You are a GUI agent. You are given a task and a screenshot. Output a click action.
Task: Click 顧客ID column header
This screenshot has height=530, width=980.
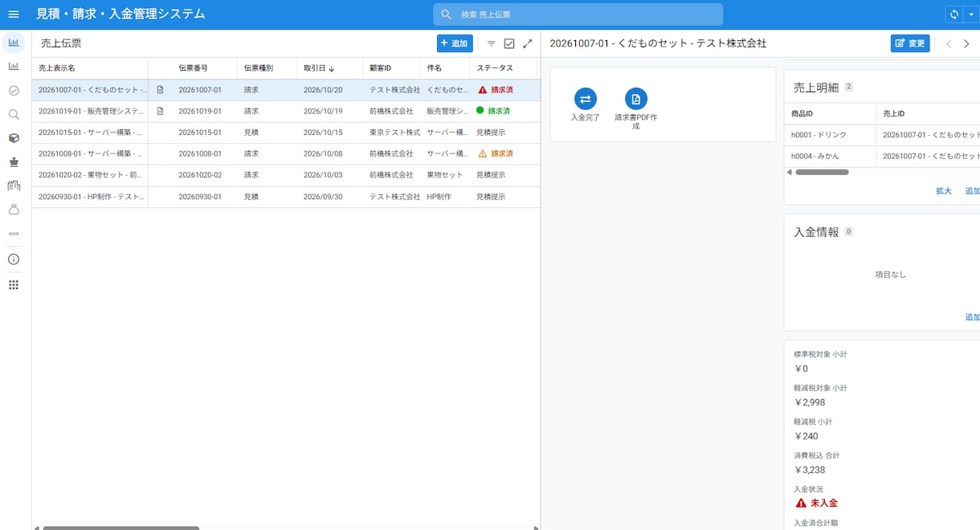click(x=391, y=68)
